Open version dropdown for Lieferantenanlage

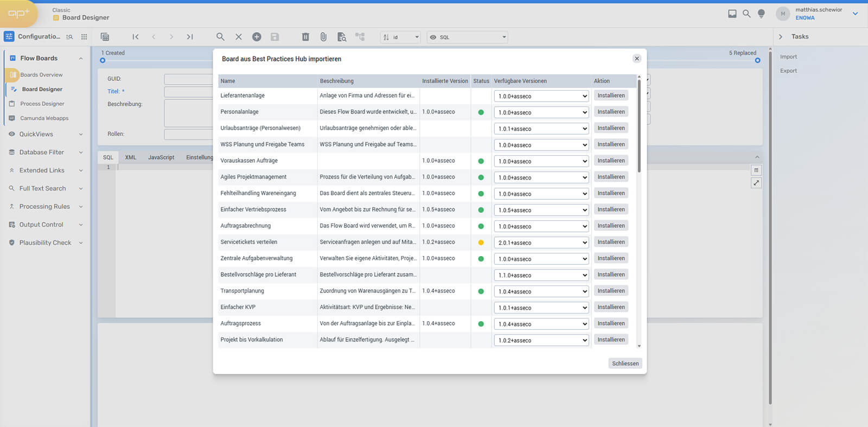pos(541,96)
